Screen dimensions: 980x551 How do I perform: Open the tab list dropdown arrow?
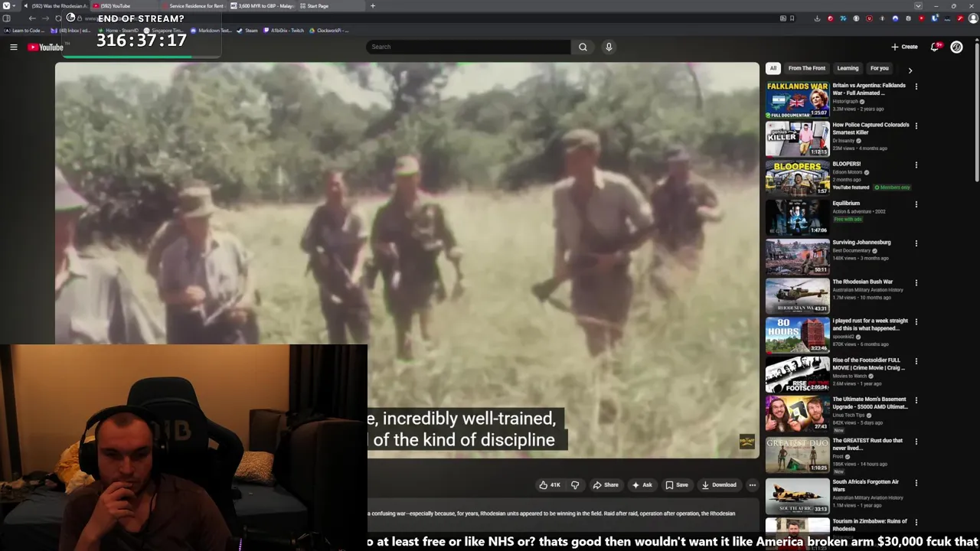(918, 6)
